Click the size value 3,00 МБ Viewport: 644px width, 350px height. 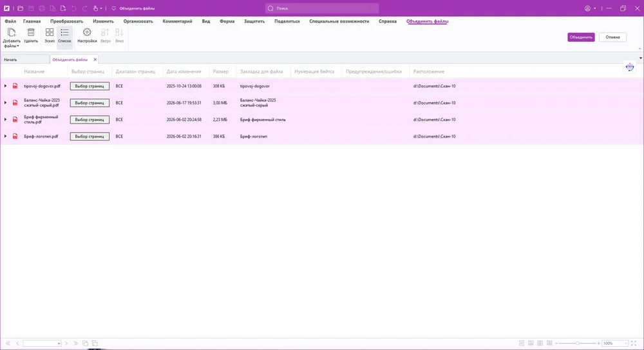(x=220, y=103)
